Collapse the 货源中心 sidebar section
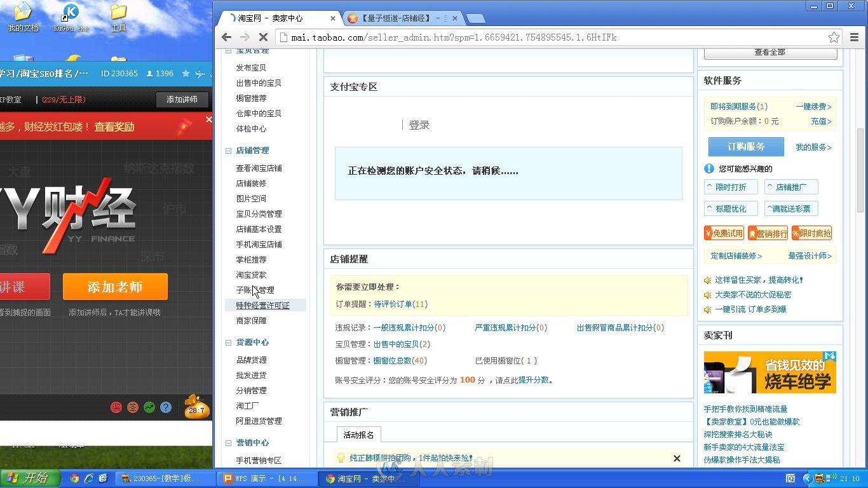The image size is (868, 488). tap(229, 342)
